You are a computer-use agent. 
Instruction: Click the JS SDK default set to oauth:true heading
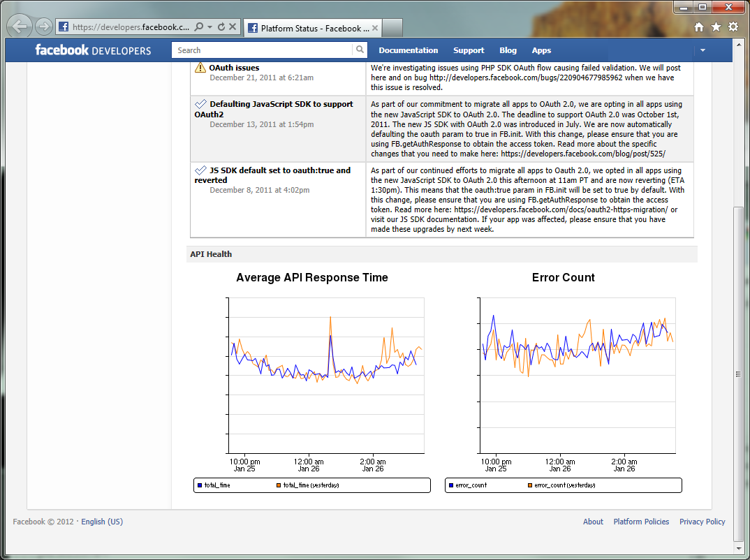(272, 175)
